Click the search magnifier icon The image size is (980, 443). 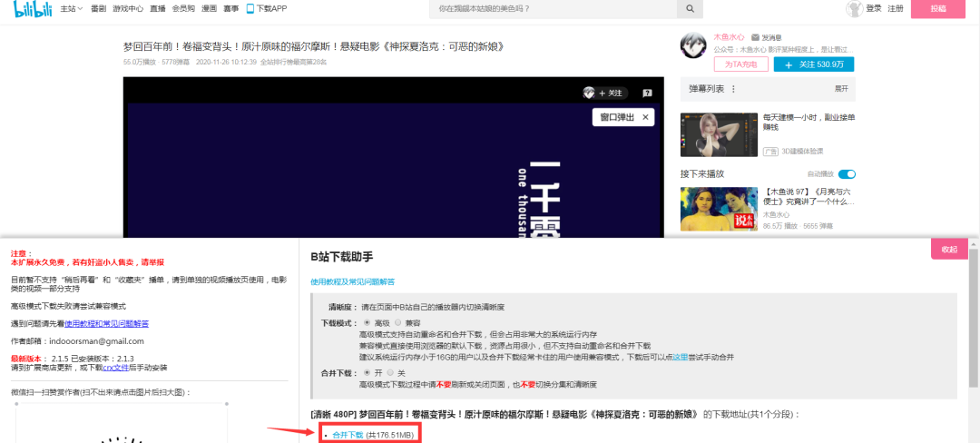[x=690, y=9]
